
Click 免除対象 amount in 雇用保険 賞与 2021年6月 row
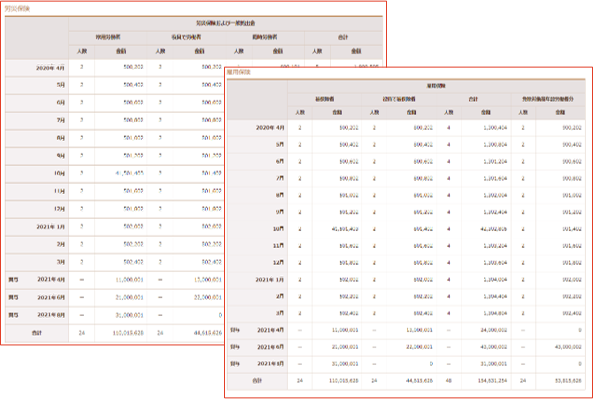568,347
